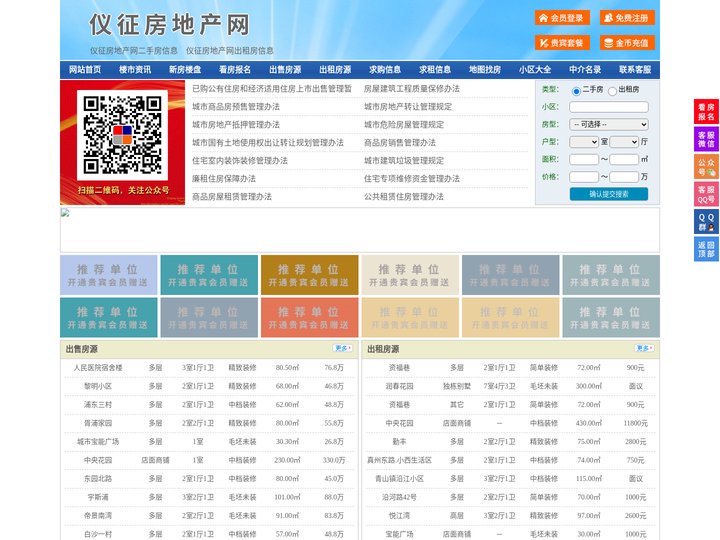Click 更多 in 出售房源 header
The image size is (720, 540).
(x=343, y=349)
